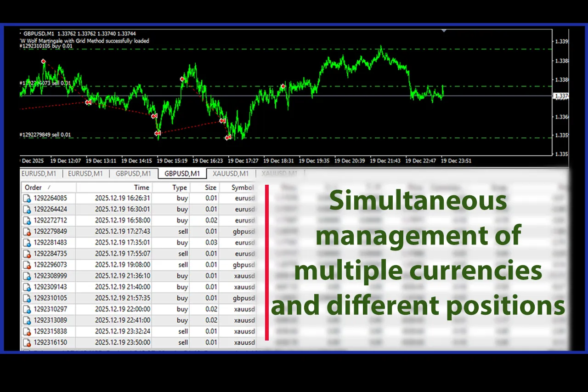Switch to the active GBPUSD,M1 chart tab
Image resolution: width=588 pixels, height=392 pixels.
click(182, 174)
